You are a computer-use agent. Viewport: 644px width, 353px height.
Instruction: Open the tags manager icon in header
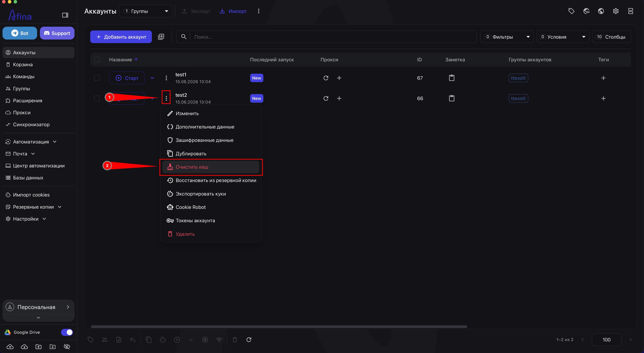(571, 11)
